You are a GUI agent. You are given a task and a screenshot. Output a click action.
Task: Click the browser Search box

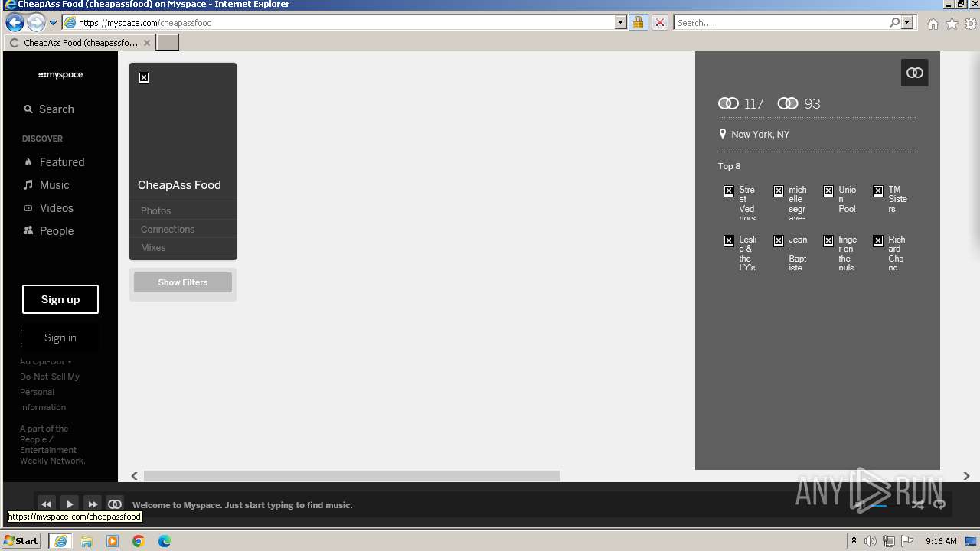pos(781,23)
